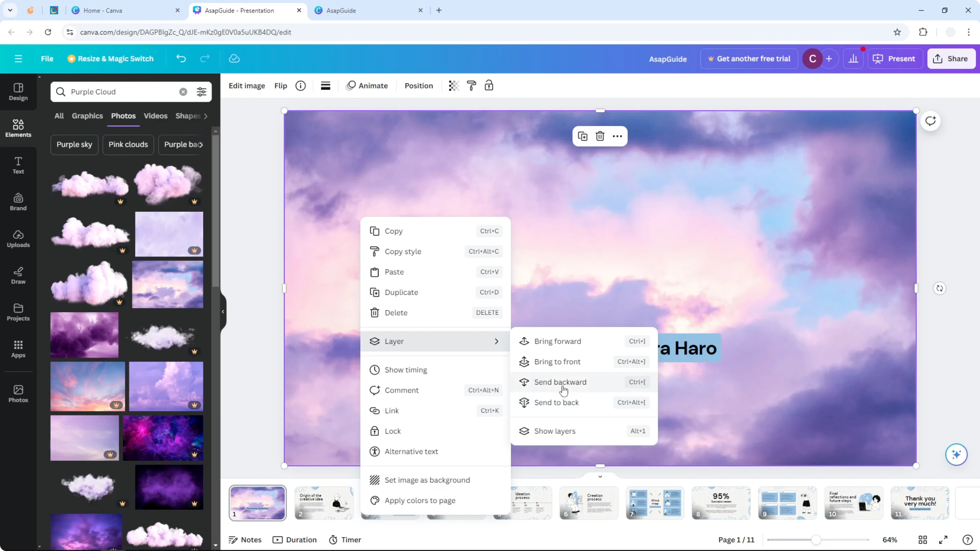Choose Send backward
Screen dimensions: 980x551
pyautogui.click(x=583, y=382)
